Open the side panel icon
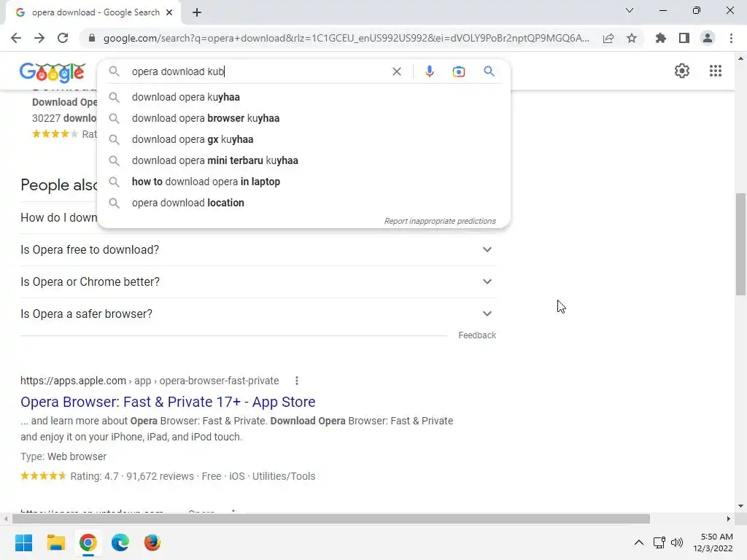This screenshot has width=747, height=560. click(684, 38)
